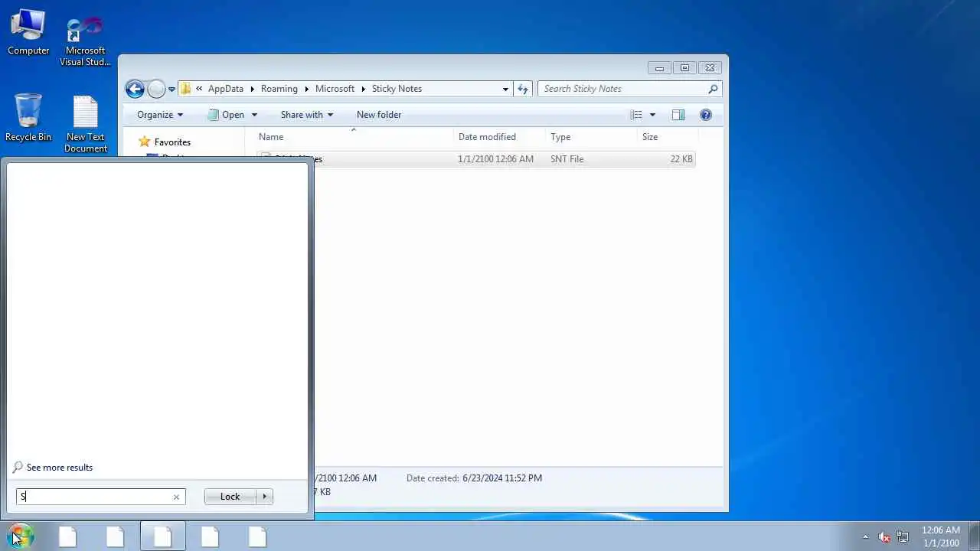Click 'Date created: 6/23/2024 11:52 PM' in details pane
980x551 pixels.
pyautogui.click(x=474, y=478)
